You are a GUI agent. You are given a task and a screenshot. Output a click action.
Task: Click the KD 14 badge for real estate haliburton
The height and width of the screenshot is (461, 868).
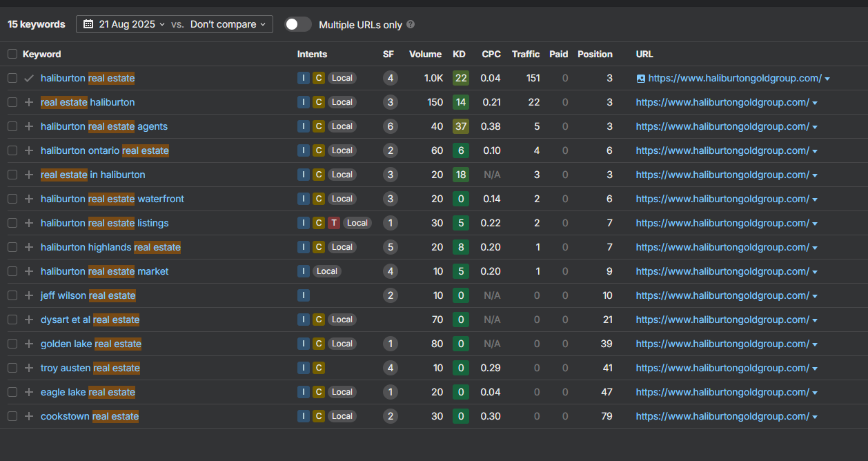(x=461, y=102)
